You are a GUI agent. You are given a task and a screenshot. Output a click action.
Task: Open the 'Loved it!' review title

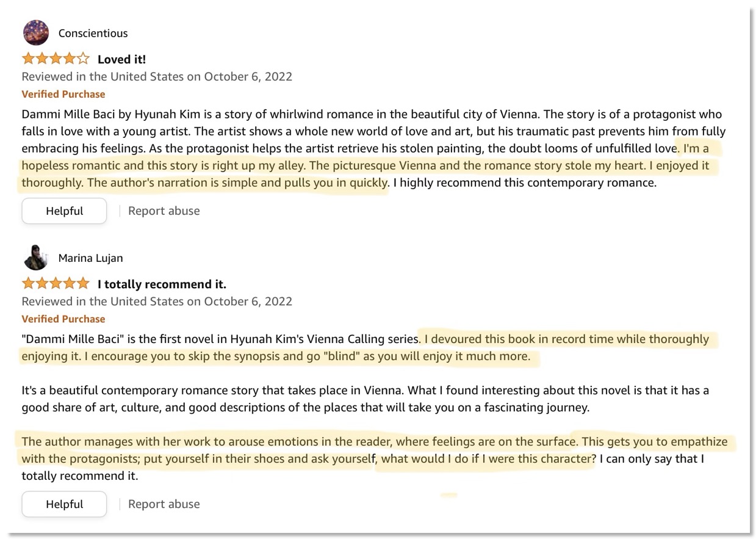point(121,59)
